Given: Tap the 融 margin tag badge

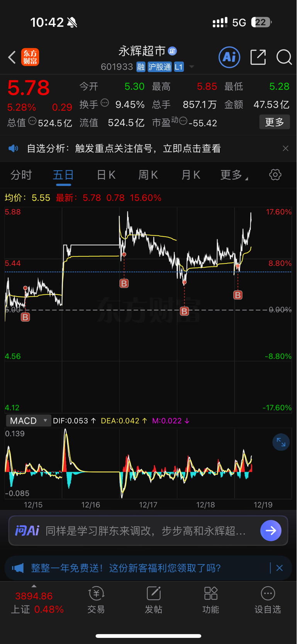Looking at the screenshot, I should point(141,67).
